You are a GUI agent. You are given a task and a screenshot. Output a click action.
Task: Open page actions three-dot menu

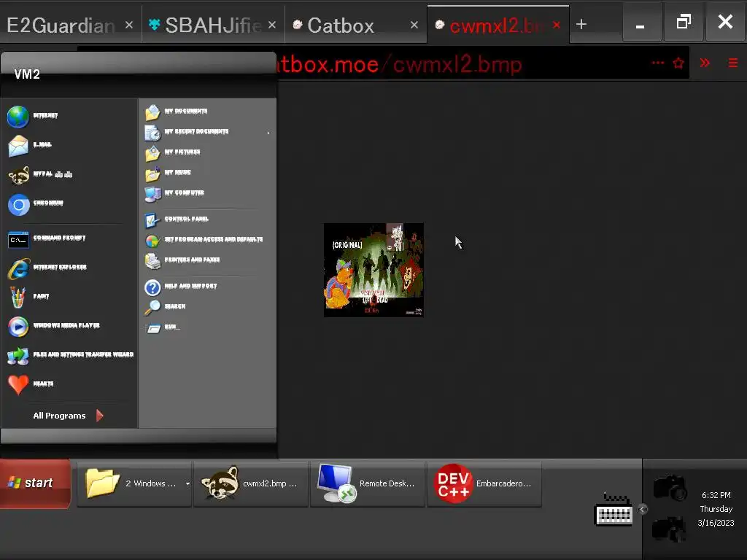pos(658,63)
